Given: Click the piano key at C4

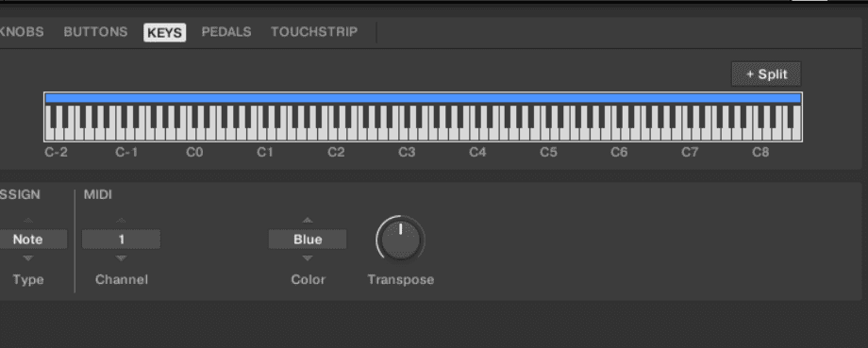Looking at the screenshot, I should [x=475, y=133].
